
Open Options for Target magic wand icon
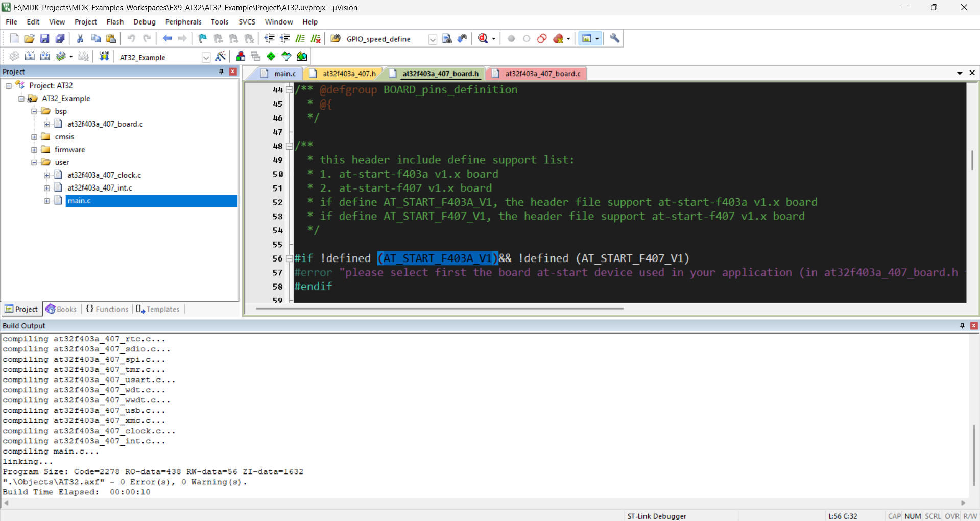221,56
